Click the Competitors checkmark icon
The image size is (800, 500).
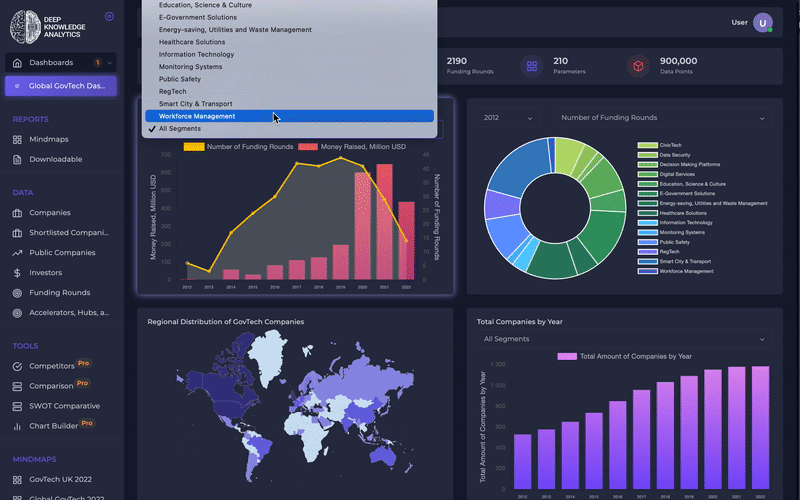pos(17,366)
